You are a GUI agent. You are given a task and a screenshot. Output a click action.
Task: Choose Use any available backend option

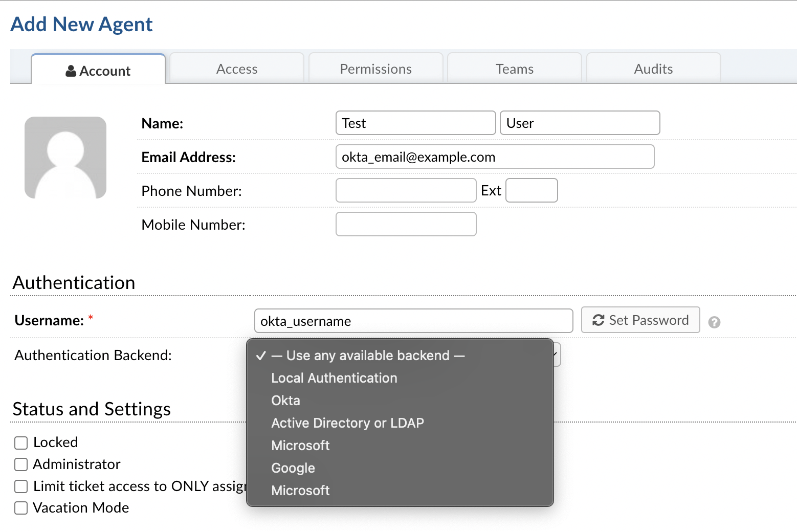(x=367, y=356)
